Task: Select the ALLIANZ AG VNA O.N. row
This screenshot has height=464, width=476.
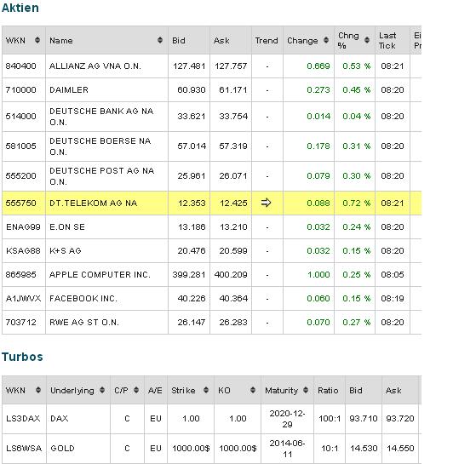Action: coord(211,66)
